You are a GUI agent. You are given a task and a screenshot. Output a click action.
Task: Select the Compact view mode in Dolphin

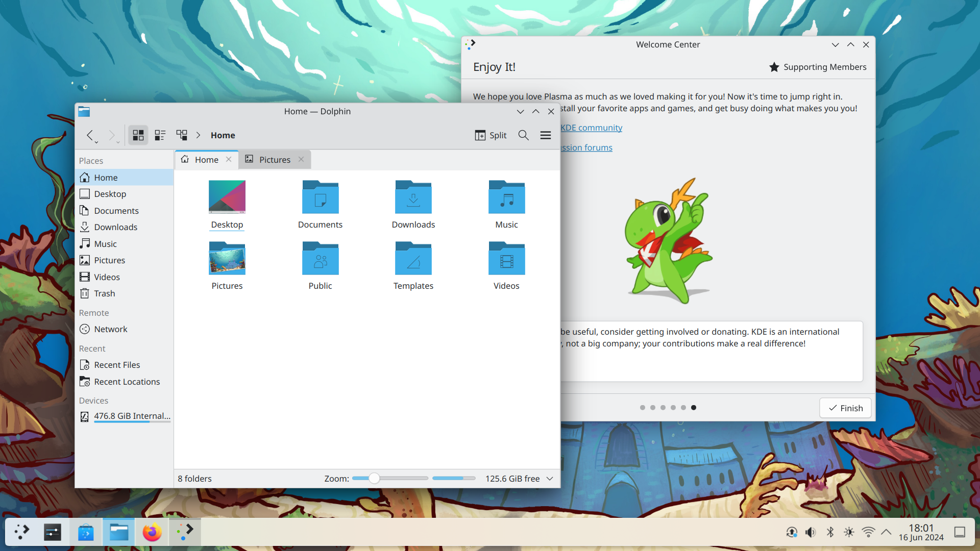pos(160,135)
